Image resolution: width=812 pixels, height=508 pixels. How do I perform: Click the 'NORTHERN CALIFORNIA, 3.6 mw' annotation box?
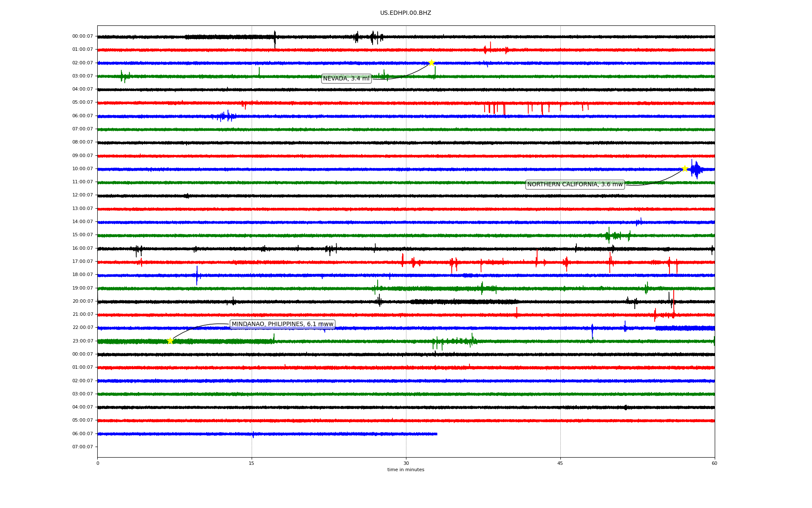[575, 185]
